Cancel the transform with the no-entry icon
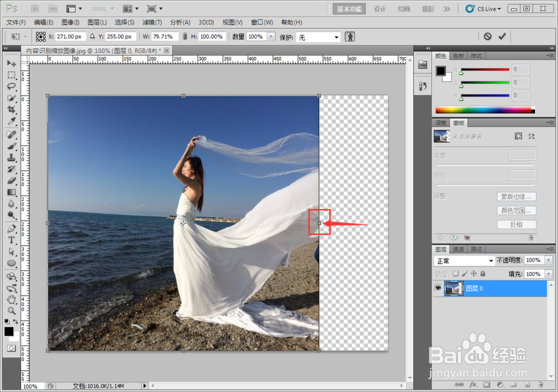Screen dimensions: 558x392 (x=488, y=36)
